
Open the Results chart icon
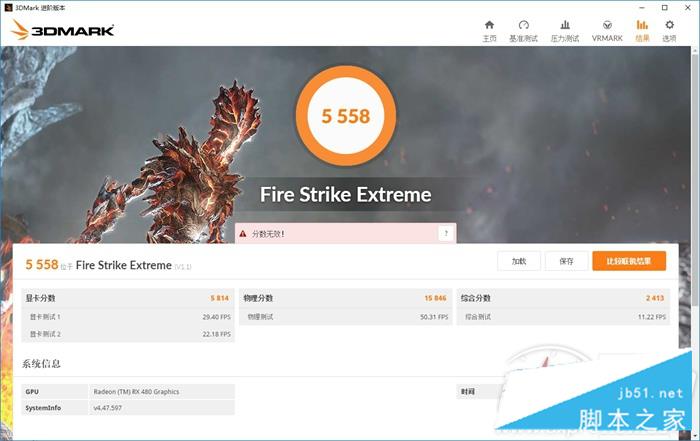coord(642,25)
